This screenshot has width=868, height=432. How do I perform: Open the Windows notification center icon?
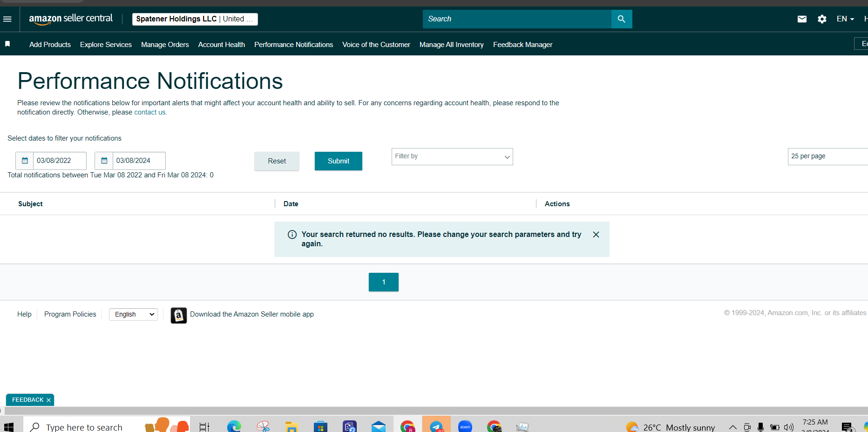pos(847,427)
